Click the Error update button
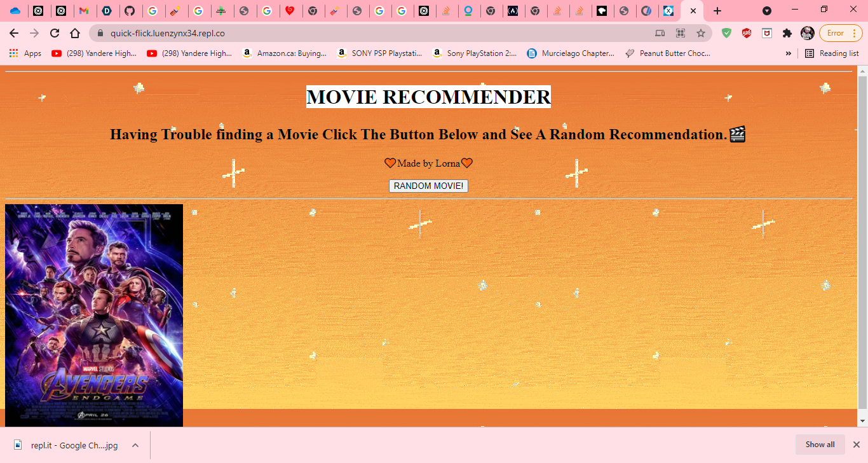Screen dimensions: 868x463 click(841, 33)
